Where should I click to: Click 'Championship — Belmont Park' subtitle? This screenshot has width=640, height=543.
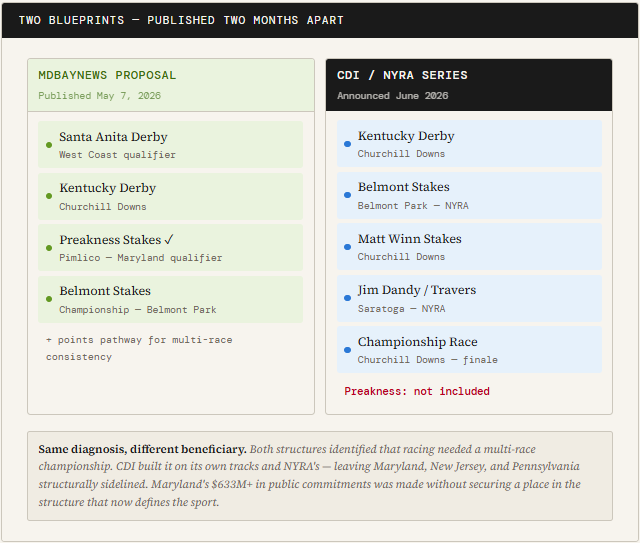[138, 309]
